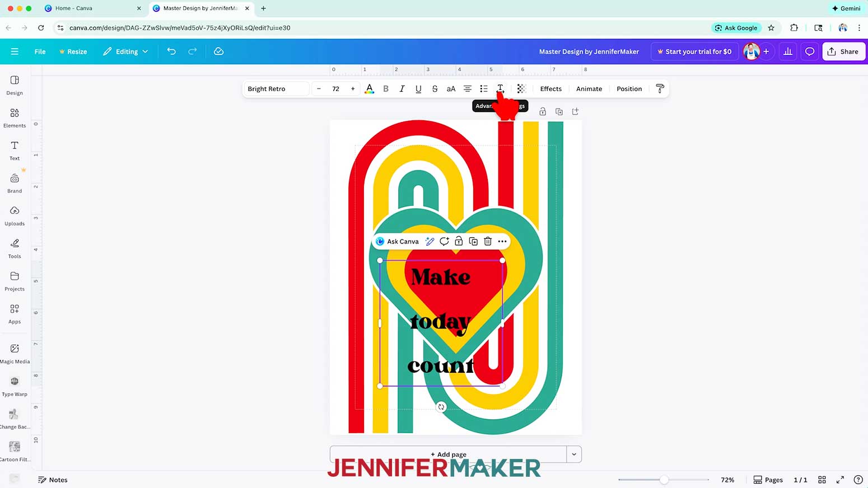Click Start your trial for $0

point(694,51)
